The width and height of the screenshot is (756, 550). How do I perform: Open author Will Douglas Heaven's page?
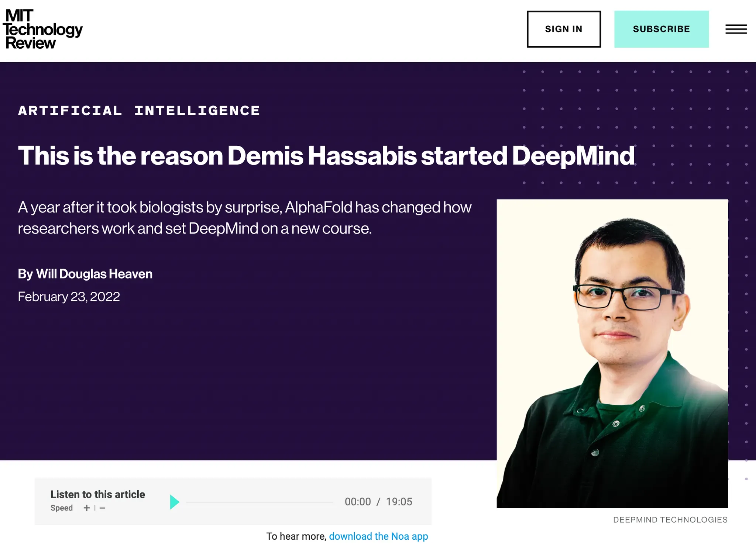pos(94,274)
